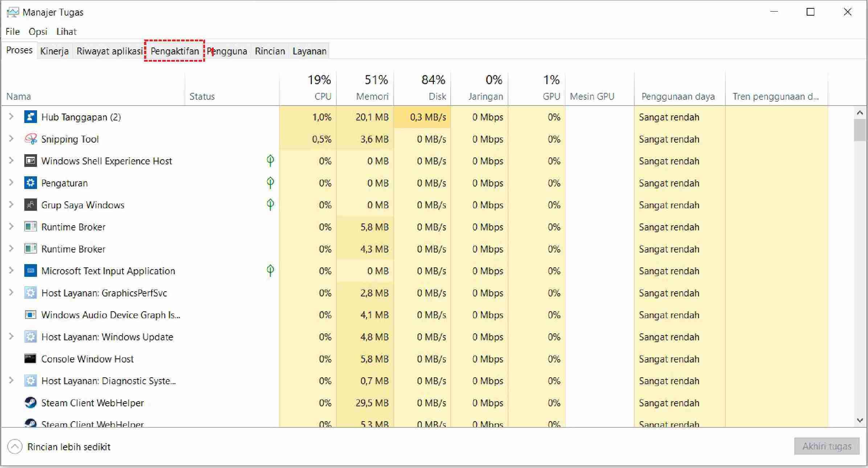
Task: Click the Akhiri tugas button
Action: (x=827, y=446)
